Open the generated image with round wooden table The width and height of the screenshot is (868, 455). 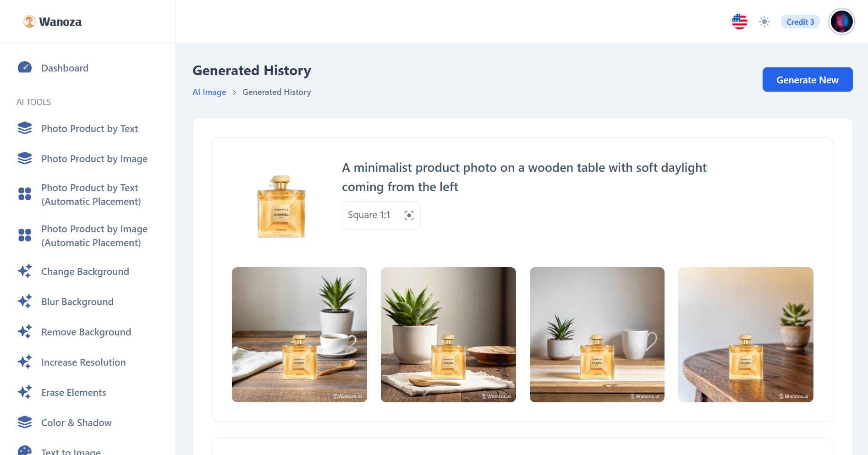[x=746, y=334]
